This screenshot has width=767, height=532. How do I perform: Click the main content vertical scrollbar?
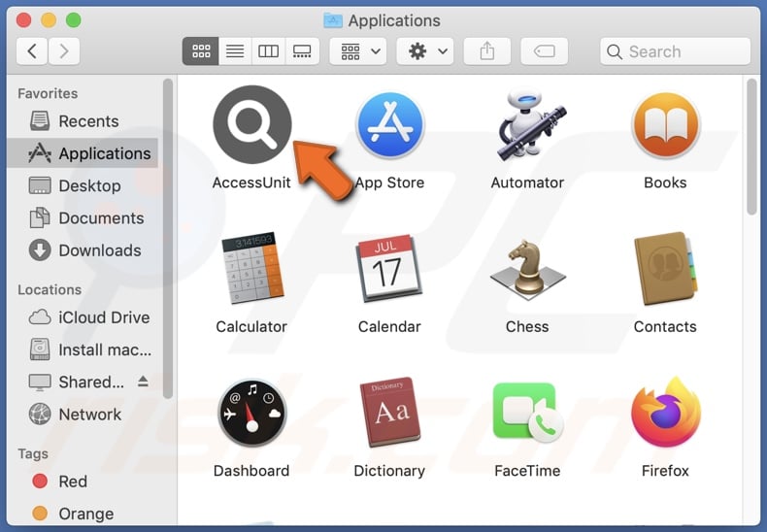pyautogui.click(x=751, y=147)
